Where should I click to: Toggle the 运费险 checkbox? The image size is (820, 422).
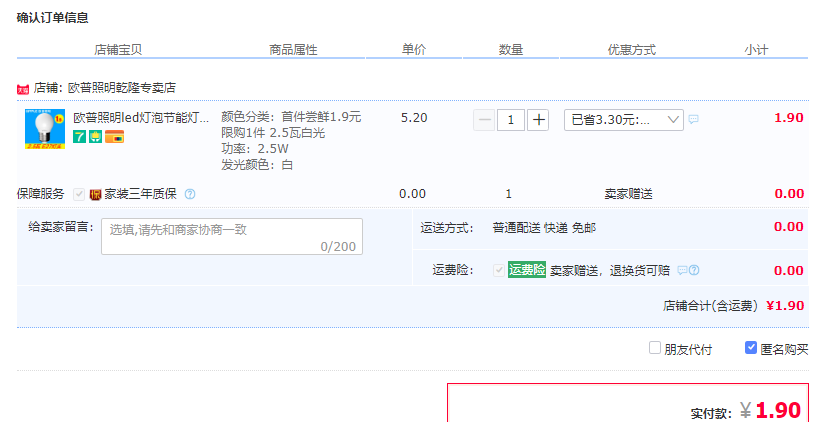[x=499, y=270]
